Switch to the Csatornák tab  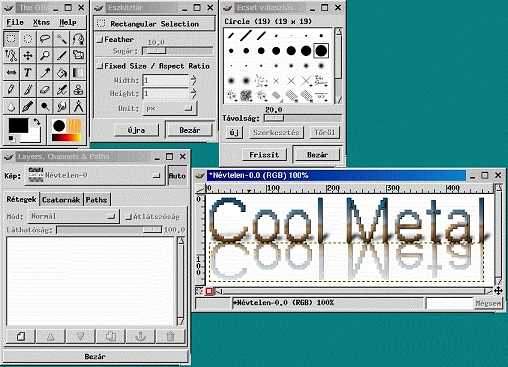click(x=61, y=200)
